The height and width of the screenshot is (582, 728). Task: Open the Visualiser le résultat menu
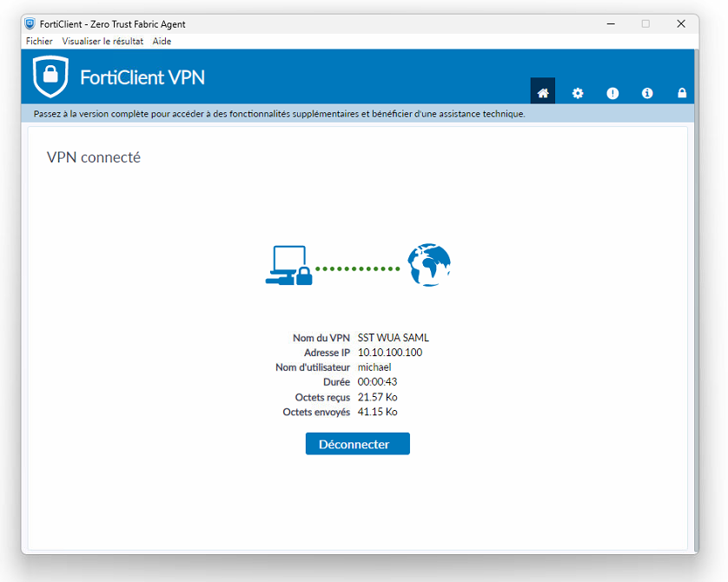(102, 41)
